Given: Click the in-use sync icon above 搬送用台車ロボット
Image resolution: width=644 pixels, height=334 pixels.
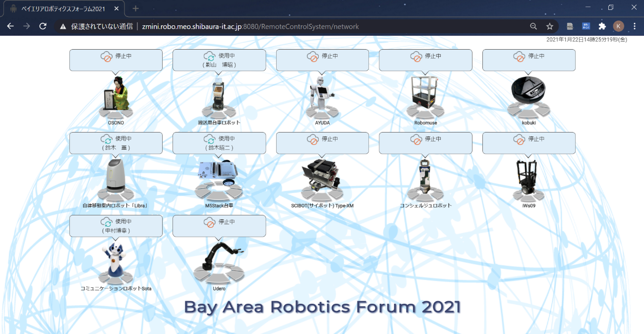Looking at the screenshot, I should (x=210, y=57).
